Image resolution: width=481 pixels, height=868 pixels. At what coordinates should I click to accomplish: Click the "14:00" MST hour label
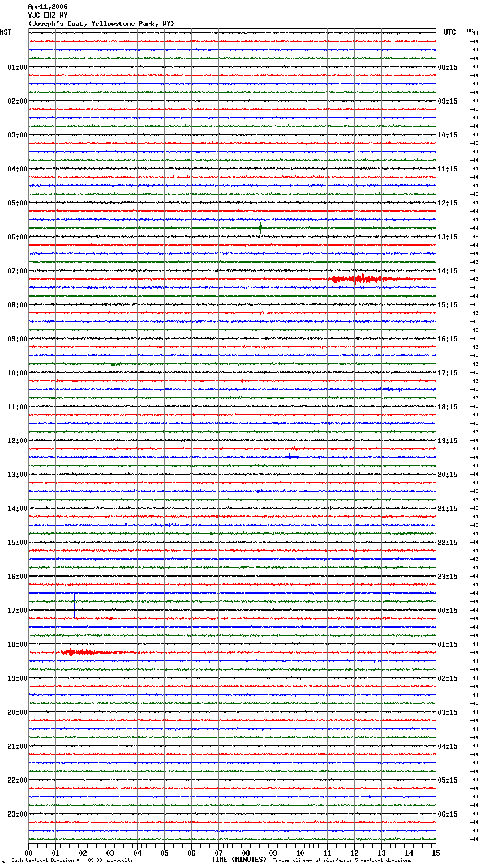point(18,509)
